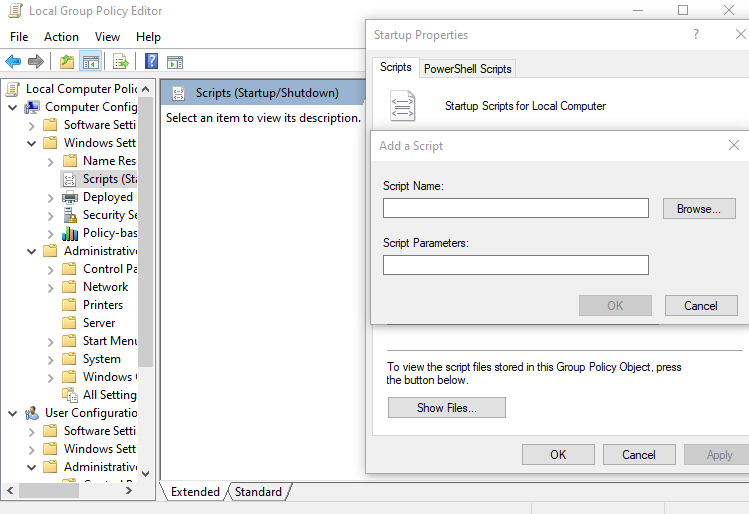Expand the Control Panel node
The image size is (749, 514).
pyautogui.click(x=51, y=270)
